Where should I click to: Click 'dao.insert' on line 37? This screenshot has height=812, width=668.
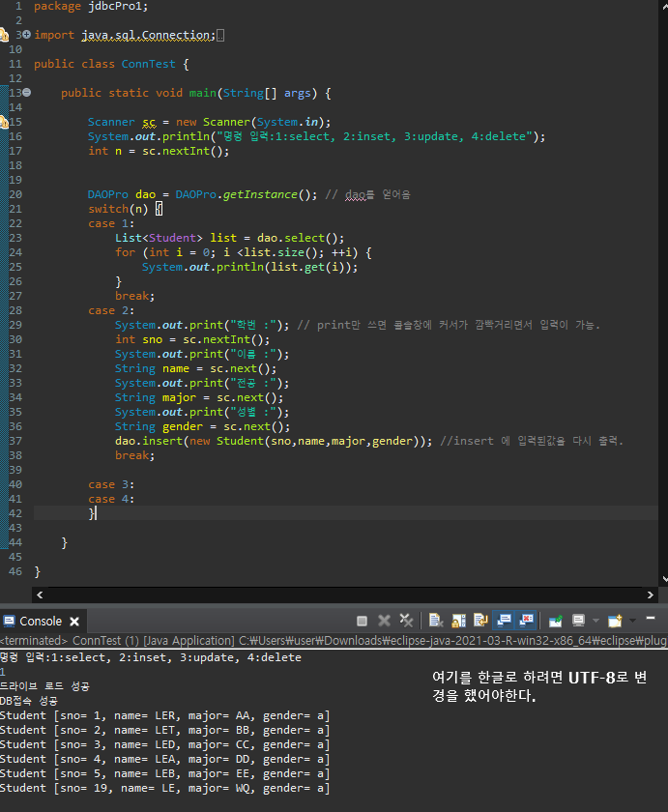pyautogui.click(x=149, y=441)
